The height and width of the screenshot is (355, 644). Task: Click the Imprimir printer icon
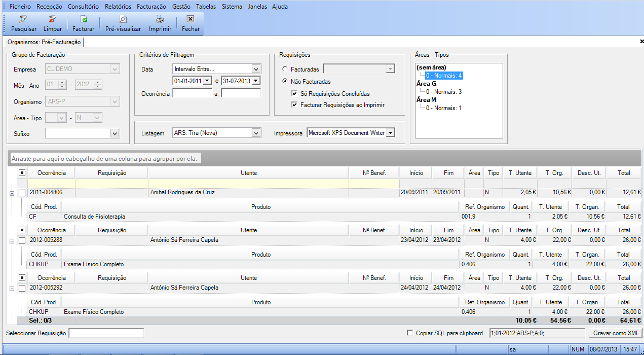click(160, 19)
